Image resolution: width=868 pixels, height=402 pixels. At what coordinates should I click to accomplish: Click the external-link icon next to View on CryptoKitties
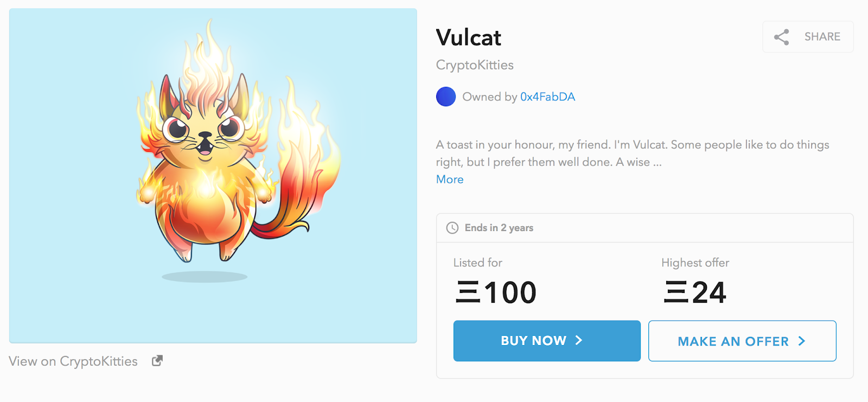(x=156, y=360)
